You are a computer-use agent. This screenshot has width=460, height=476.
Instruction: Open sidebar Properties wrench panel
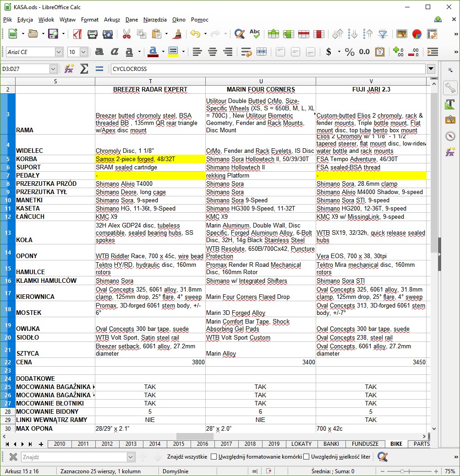click(450, 88)
